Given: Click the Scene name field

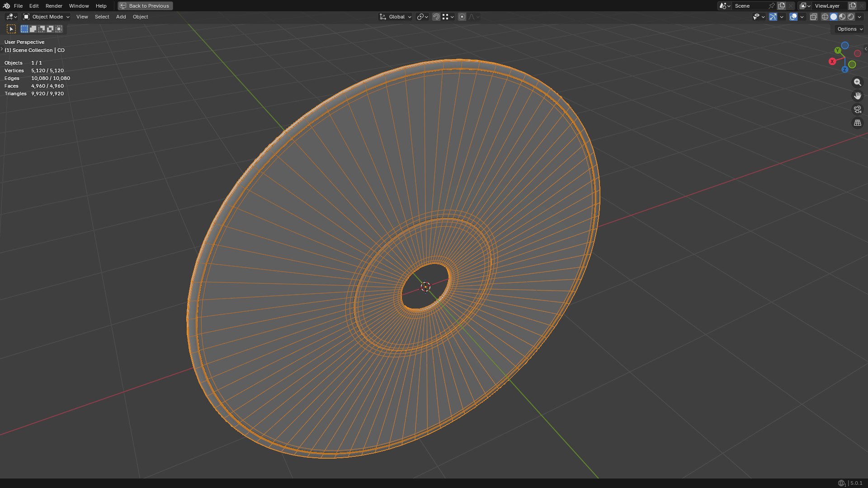Looking at the screenshot, I should [x=750, y=6].
